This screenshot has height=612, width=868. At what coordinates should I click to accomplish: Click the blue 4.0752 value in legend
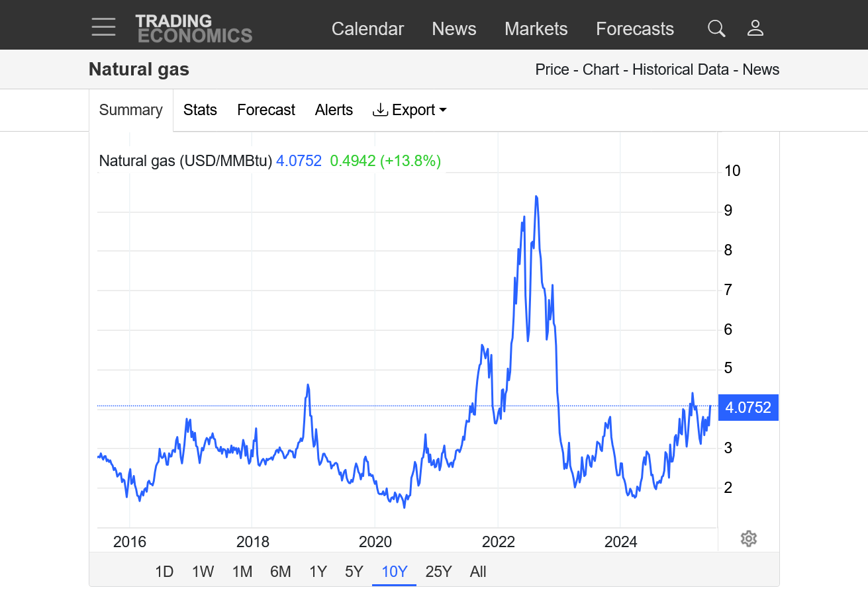coord(299,161)
